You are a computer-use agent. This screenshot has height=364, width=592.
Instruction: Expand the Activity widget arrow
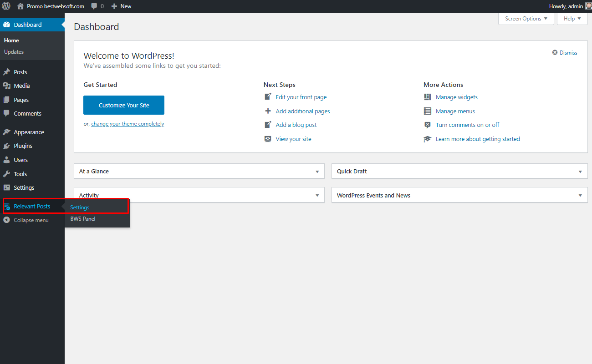pos(317,195)
